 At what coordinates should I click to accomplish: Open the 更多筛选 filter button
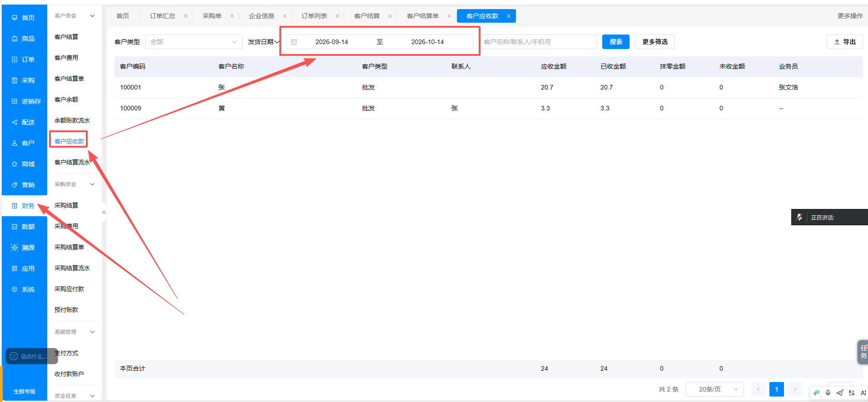point(655,42)
